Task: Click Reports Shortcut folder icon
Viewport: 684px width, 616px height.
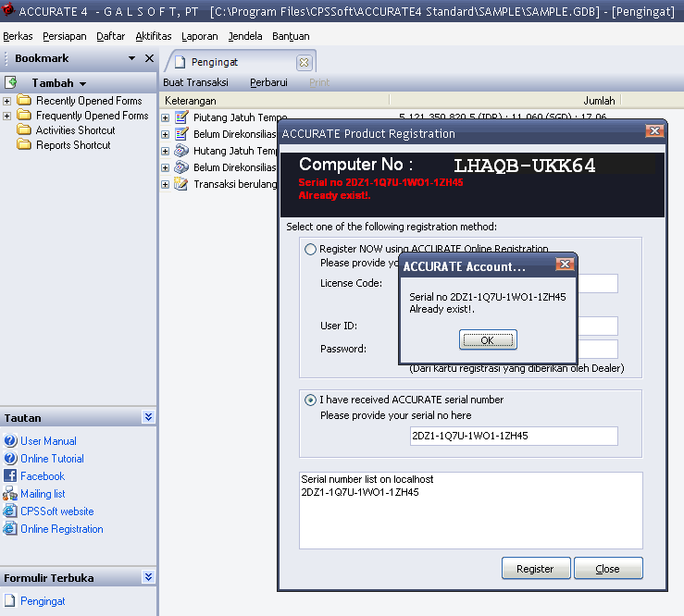Action: 24,144
